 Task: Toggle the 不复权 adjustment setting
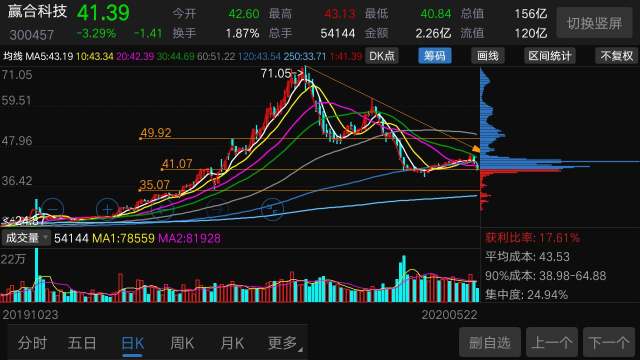(616, 56)
